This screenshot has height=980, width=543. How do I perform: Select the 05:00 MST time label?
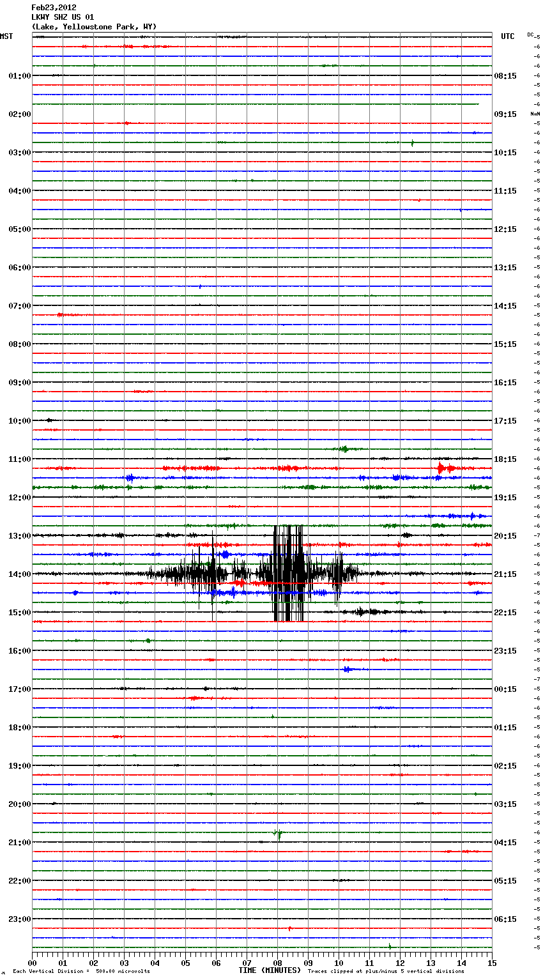20,229
